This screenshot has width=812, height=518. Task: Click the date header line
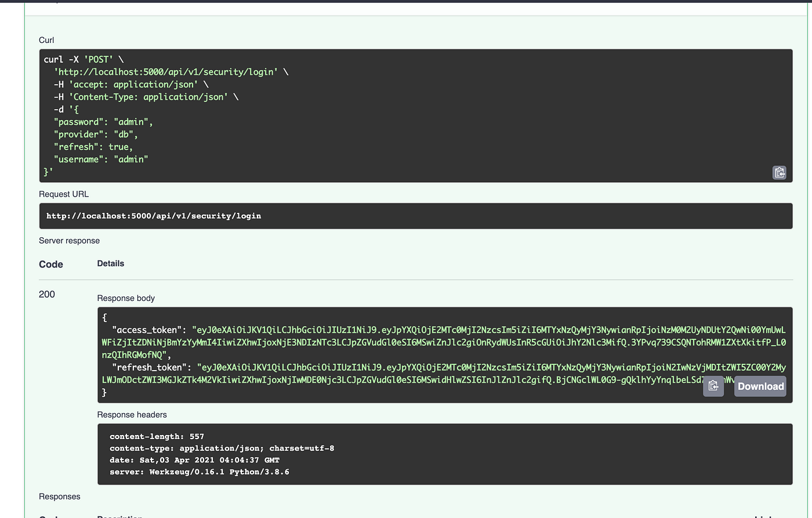pyautogui.click(x=194, y=460)
